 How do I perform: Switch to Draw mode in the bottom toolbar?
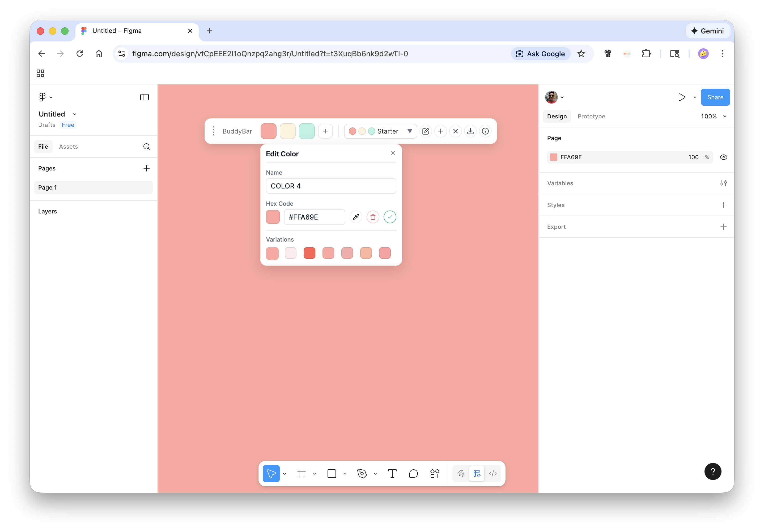pos(461,474)
